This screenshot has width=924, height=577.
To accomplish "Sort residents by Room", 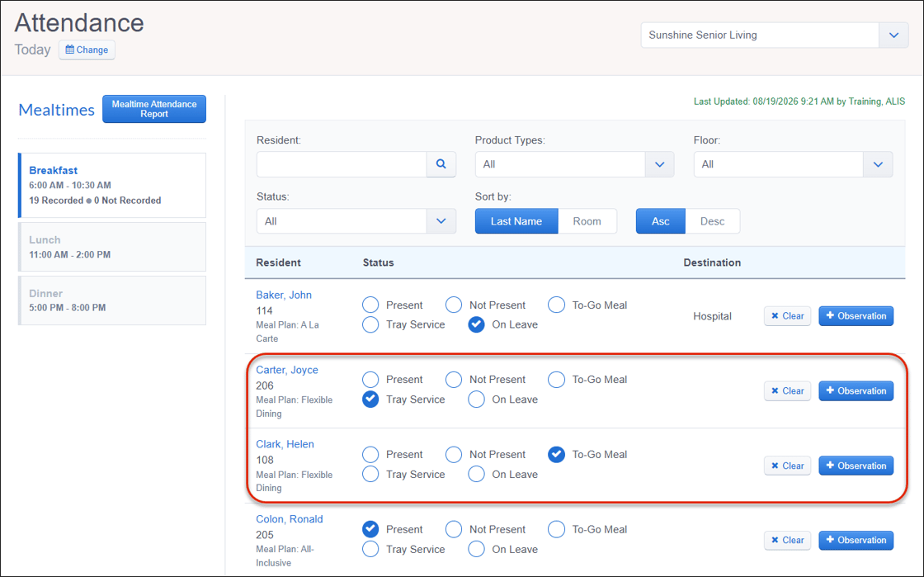I will tap(587, 221).
